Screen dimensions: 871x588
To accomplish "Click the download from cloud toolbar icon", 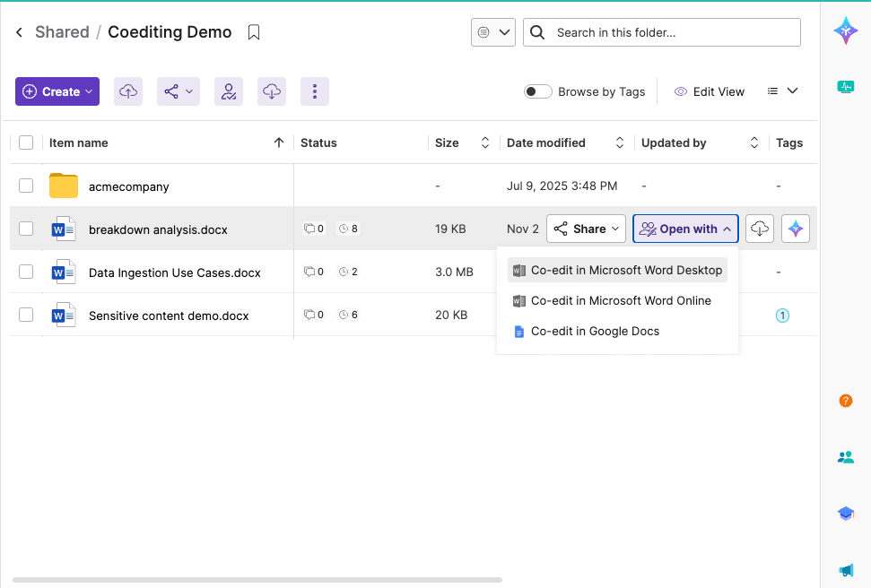I will tap(272, 91).
